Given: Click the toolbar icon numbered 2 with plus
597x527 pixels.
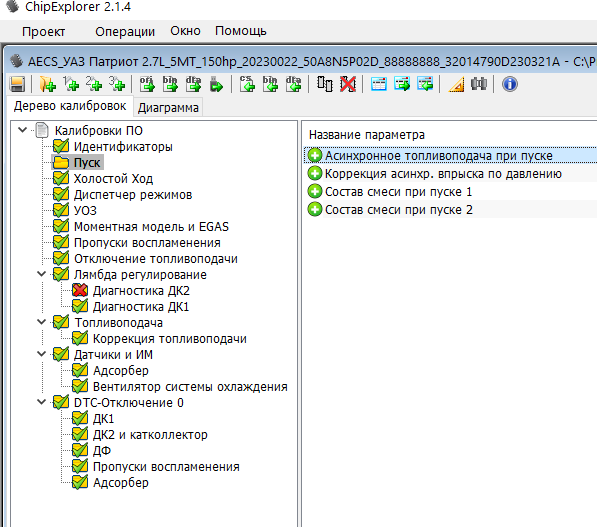Looking at the screenshot, I should 94,84.
